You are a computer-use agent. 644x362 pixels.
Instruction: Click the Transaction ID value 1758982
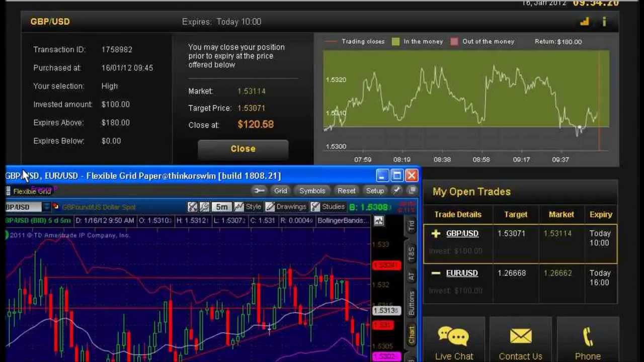pyautogui.click(x=117, y=49)
